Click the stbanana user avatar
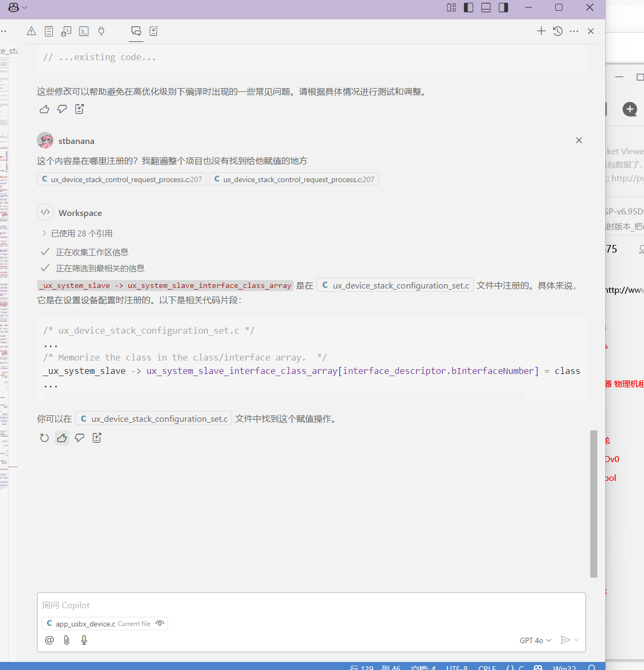 click(45, 141)
